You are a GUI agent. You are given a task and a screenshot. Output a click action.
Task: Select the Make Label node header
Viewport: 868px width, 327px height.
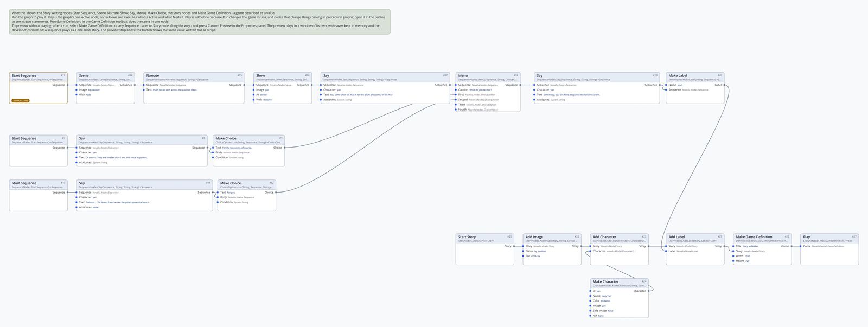695,77
